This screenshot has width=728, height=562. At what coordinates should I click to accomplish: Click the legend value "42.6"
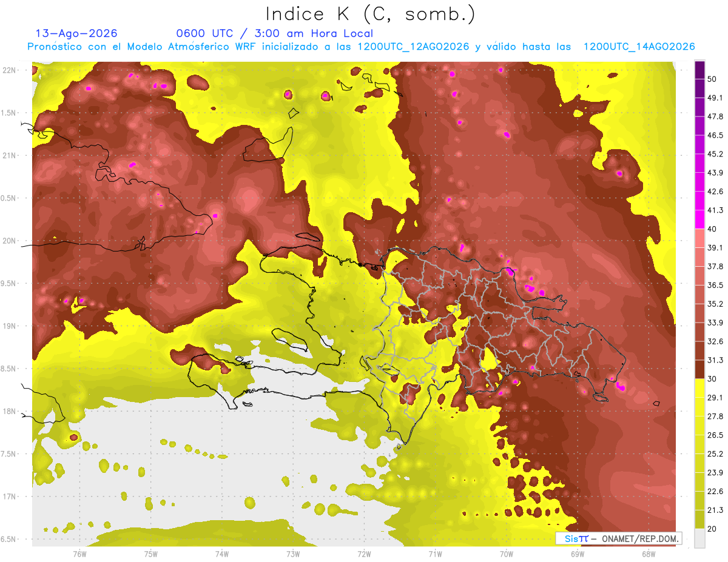(715, 192)
